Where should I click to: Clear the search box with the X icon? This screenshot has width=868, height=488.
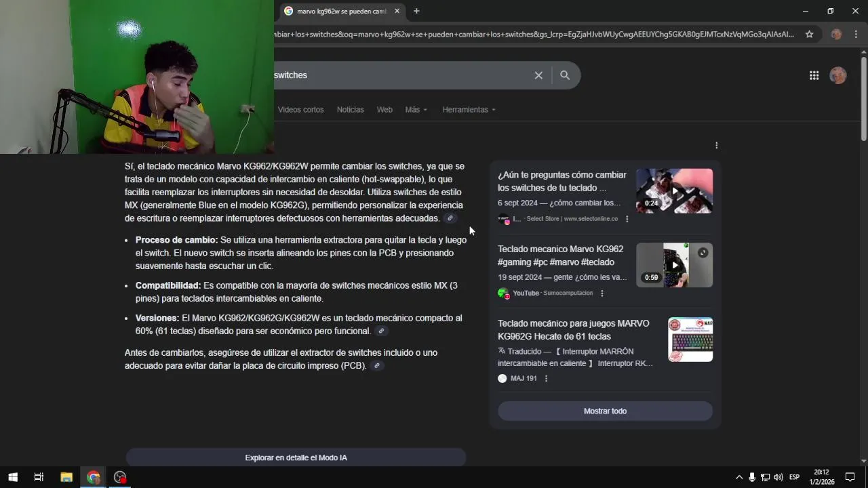click(x=538, y=75)
